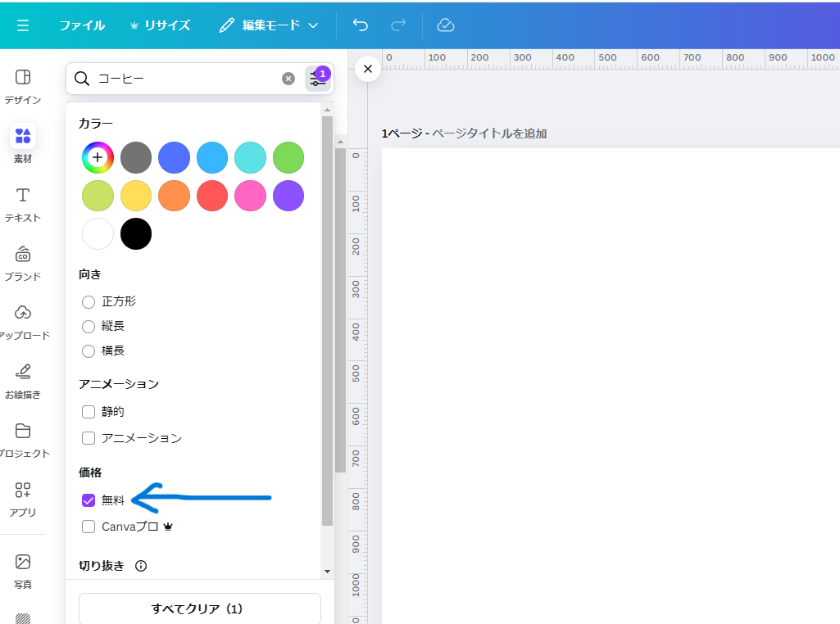Expand the 編集モード dropdown
Image resolution: width=840 pixels, height=624 pixels.
coord(269,25)
